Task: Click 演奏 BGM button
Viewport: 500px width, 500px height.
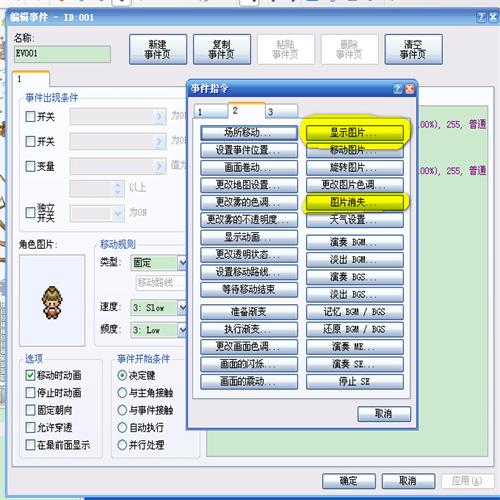Action: (355, 242)
